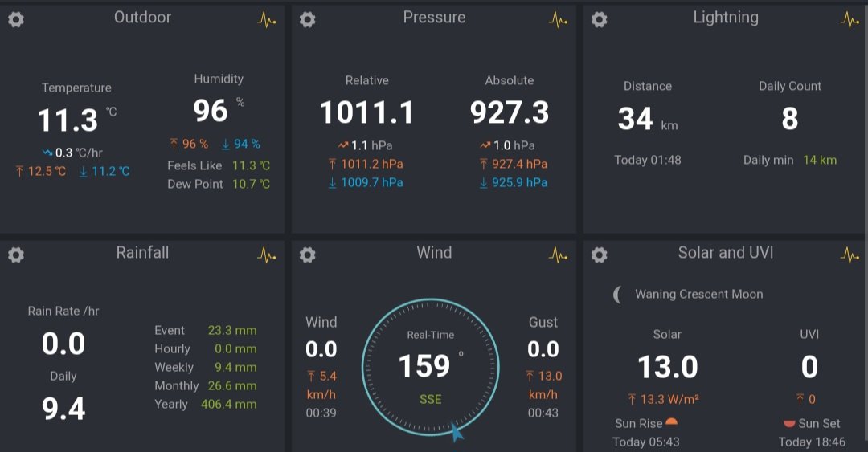This screenshot has width=868, height=452.
Task: Click the humidity low value 94 %
Action: [241, 144]
